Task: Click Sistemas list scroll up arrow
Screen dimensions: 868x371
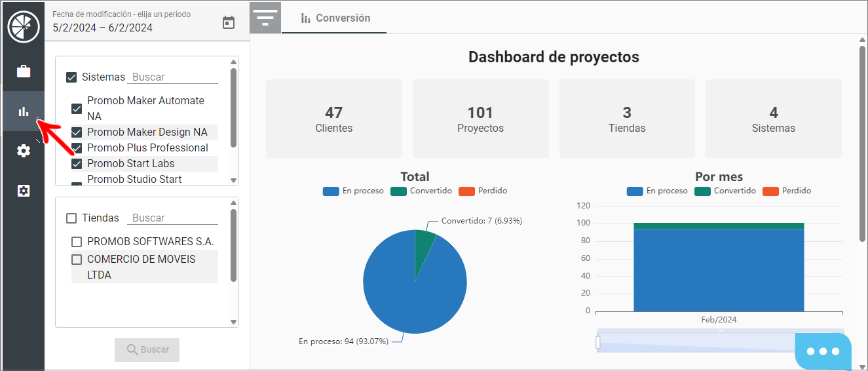Action: pos(234,62)
